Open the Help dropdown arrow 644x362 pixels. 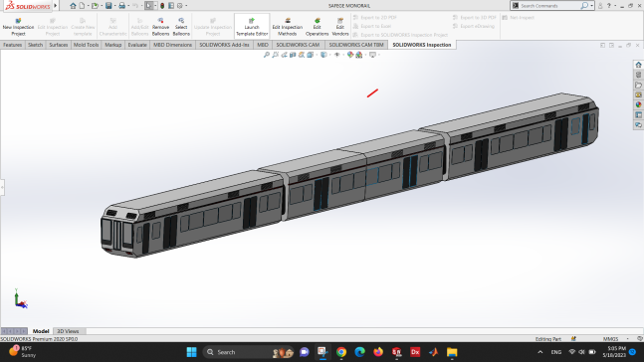click(615, 6)
